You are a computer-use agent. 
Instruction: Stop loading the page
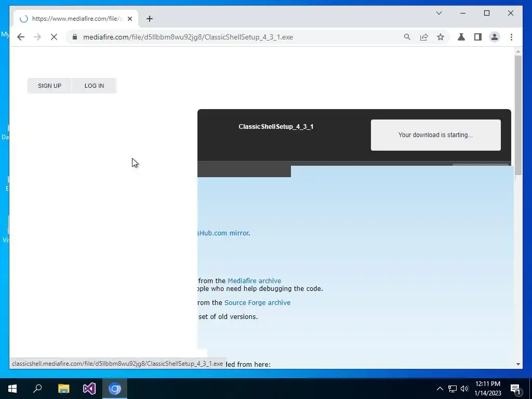[54, 37]
